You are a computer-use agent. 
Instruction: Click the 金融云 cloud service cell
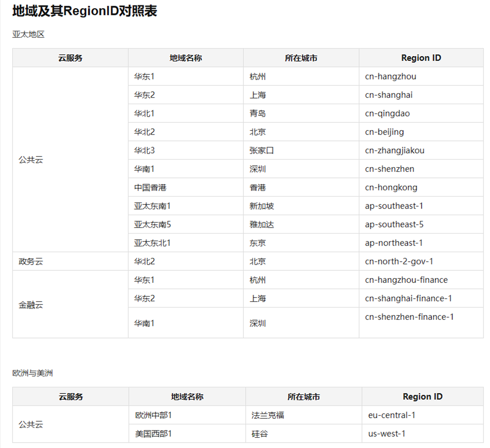click(70, 304)
